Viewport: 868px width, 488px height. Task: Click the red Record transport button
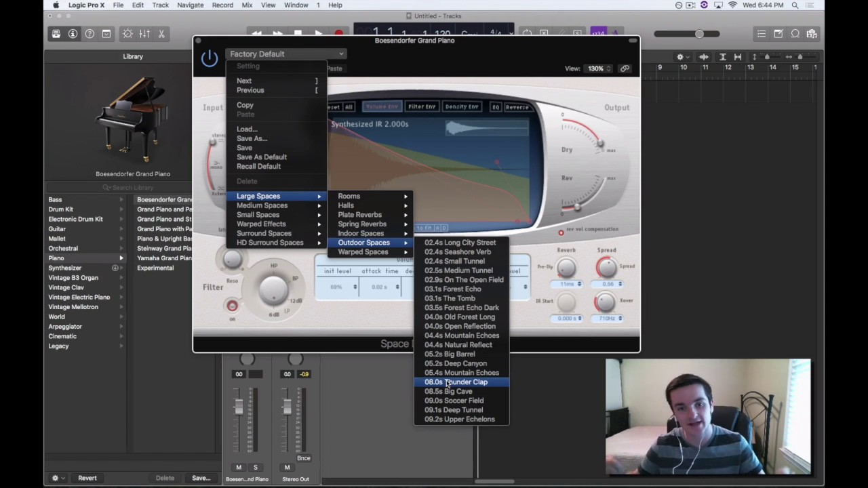click(338, 33)
